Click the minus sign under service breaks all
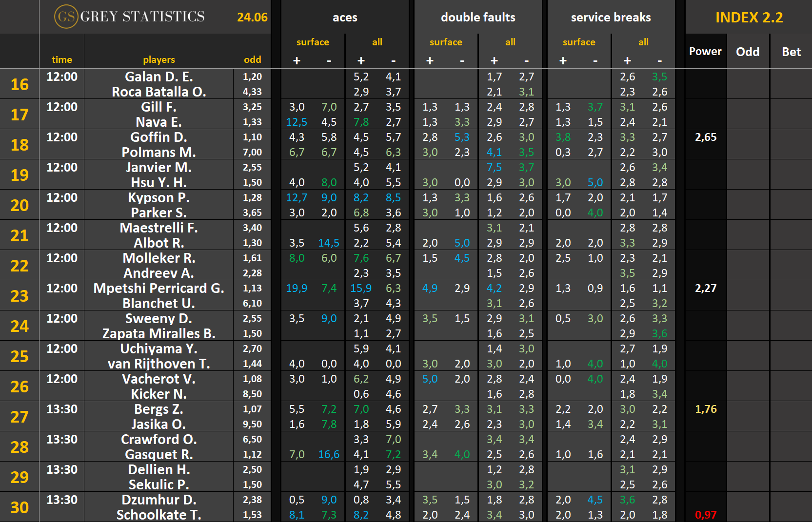 pyautogui.click(x=659, y=60)
